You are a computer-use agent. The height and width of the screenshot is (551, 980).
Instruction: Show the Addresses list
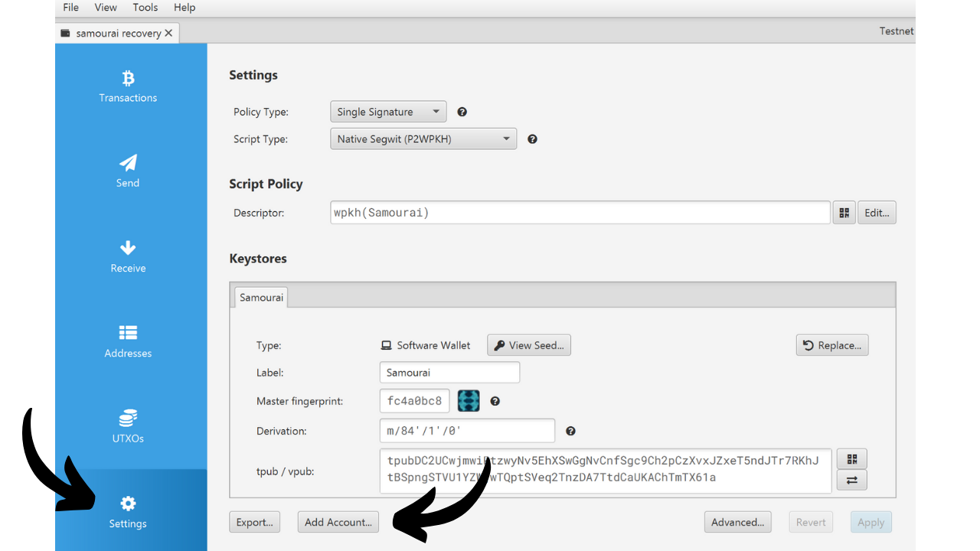point(128,342)
